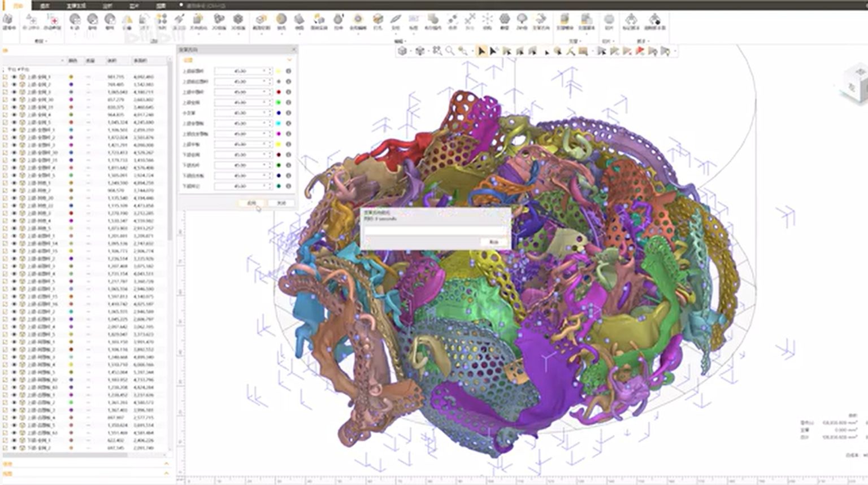Click the rightmost ribbon icon with a black dot

coord(654,20)
